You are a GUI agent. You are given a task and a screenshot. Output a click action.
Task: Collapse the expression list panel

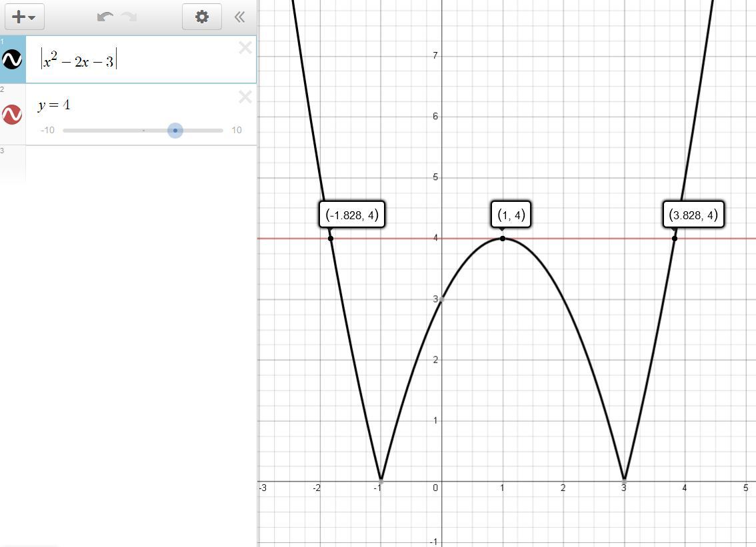tap(239, 17)
